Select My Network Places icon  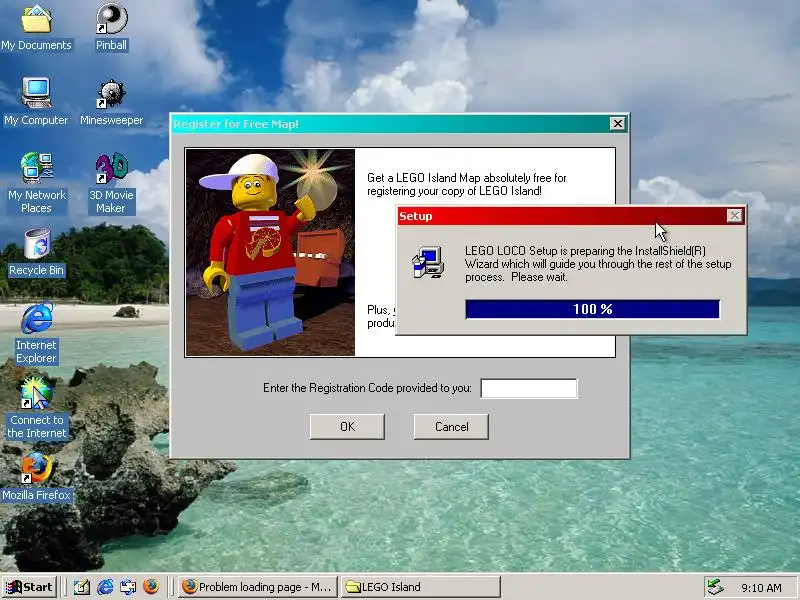[x=36, y=183]
